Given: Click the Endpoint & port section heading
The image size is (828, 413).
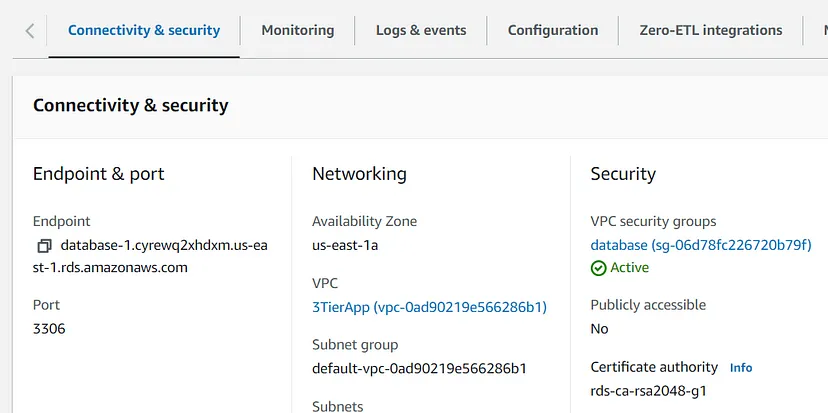Looking at the screenshot, I should click(x=98, y=174).
